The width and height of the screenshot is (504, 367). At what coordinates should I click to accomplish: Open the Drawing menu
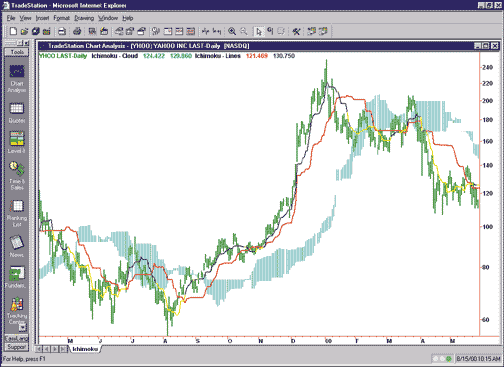point(84,18)
